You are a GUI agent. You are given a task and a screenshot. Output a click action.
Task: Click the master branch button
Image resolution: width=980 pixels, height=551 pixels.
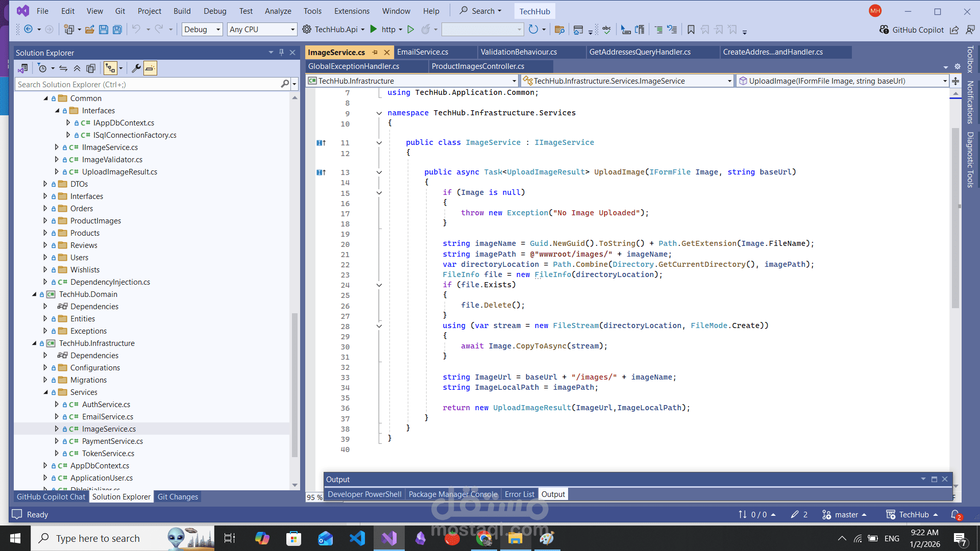[845, 515]
